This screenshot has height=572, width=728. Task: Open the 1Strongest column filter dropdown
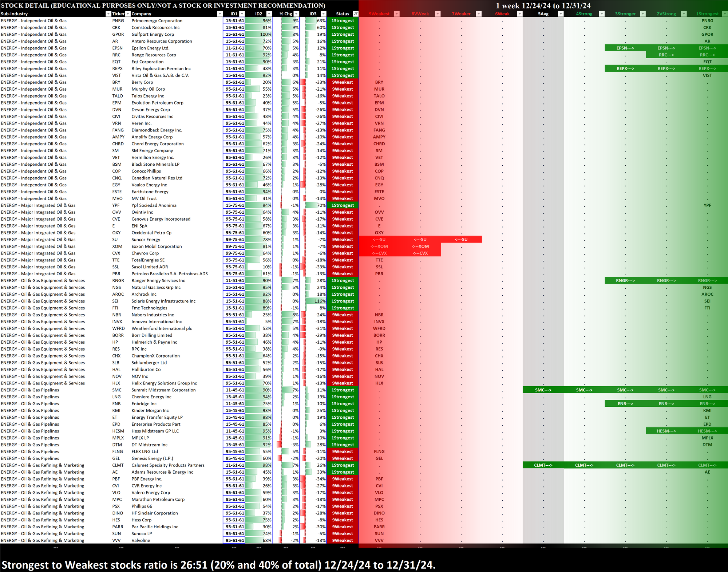point(724,14)
